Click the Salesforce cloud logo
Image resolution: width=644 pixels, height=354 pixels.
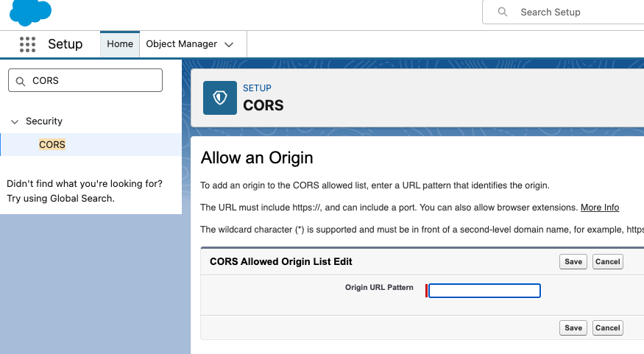30,11
